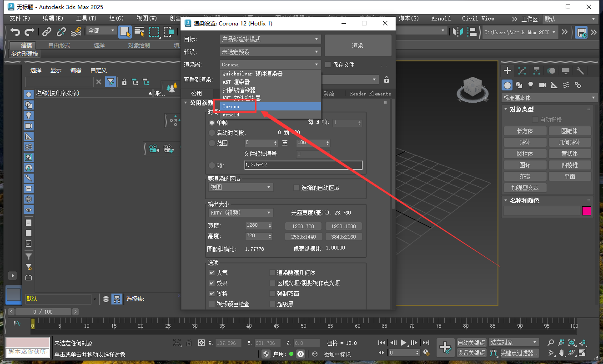Viewport: 603px width, 364px height.
Task: Click inside the 帧 frames input field
Action: coord(303,165)
